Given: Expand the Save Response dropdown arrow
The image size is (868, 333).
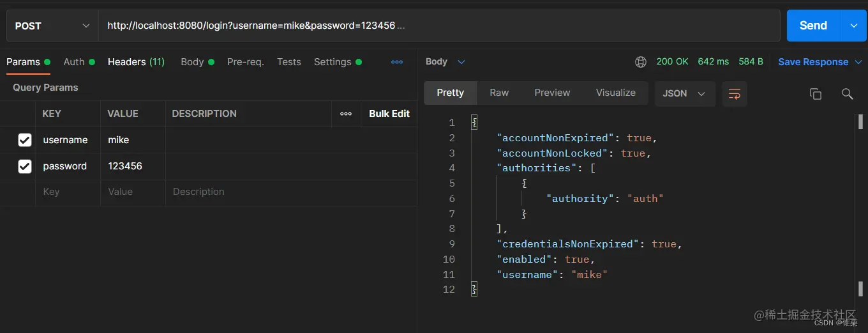Looking at the screenshot, I should pyautogui.click(x=858, y=62).
